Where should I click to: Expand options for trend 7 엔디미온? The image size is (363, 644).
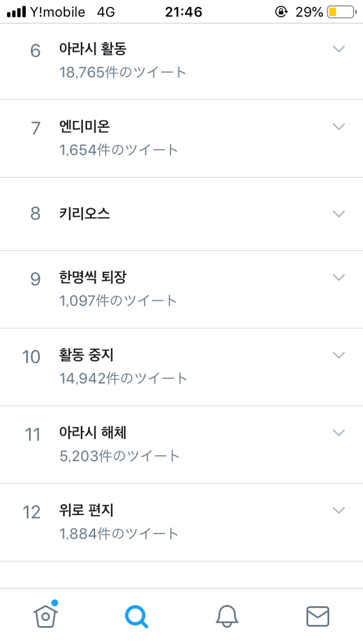[x=339, y=127]
